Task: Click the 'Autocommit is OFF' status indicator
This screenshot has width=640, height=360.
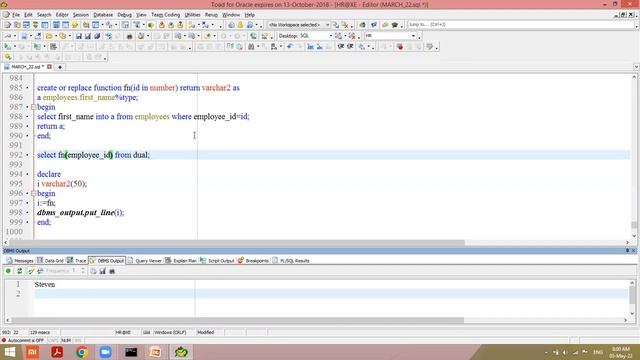Action: (x=25, y=340)
